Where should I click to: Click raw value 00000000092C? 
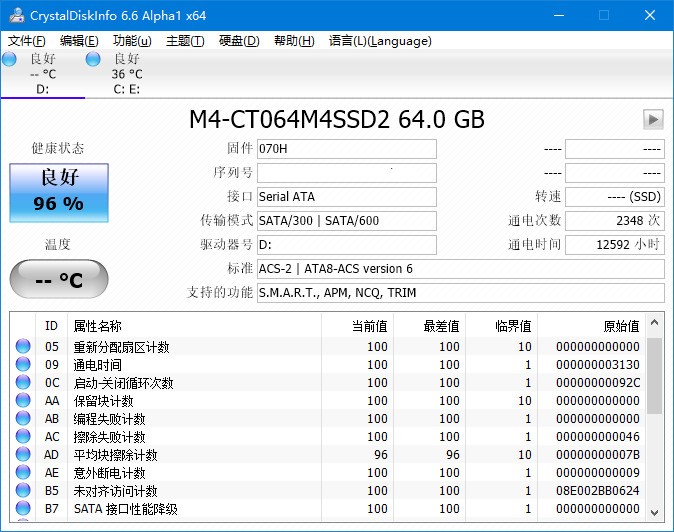point(598,382)
